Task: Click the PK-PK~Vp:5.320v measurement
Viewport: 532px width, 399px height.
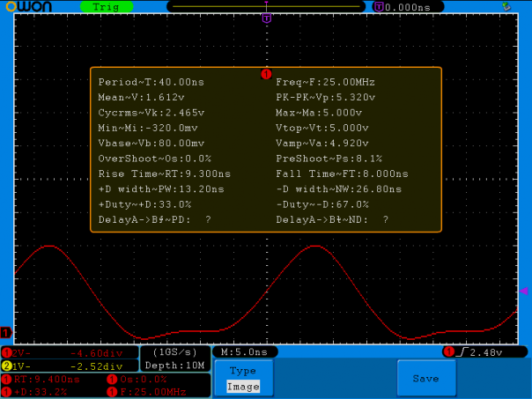Action: pos(326,98)
